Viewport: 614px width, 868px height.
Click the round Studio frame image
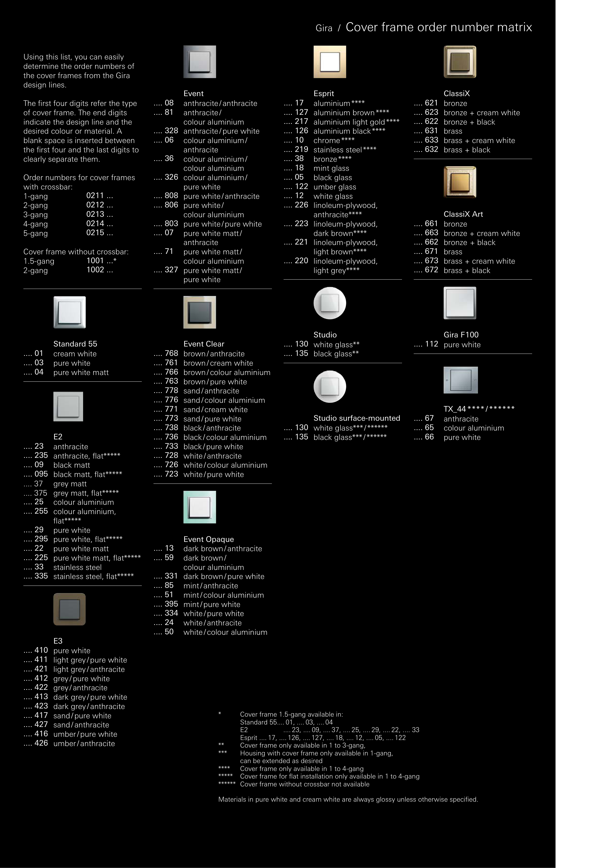[x=329, y=303]
